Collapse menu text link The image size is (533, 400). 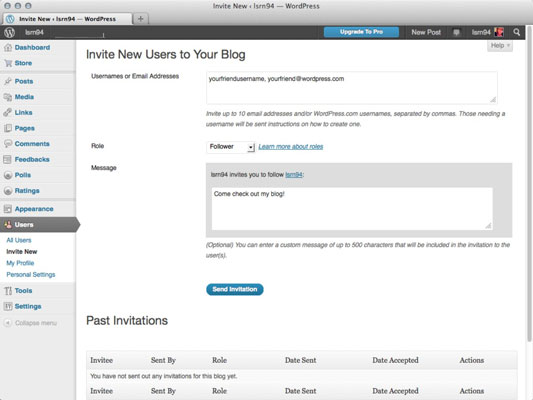(x=36, y=323)
